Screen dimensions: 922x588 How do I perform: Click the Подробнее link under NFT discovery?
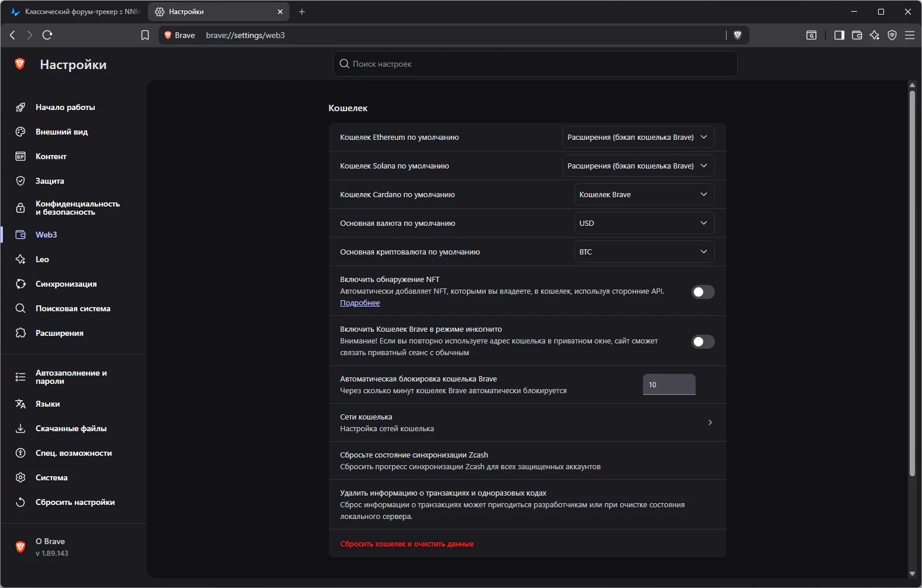pyautogui.click(x=360, y=303)
